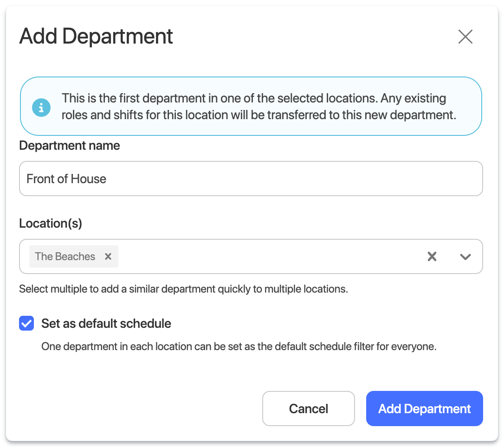Click the default schedule filter description text
Image resolution: width=504 pixels, height=447 pixels.
[x=239, y=347]
